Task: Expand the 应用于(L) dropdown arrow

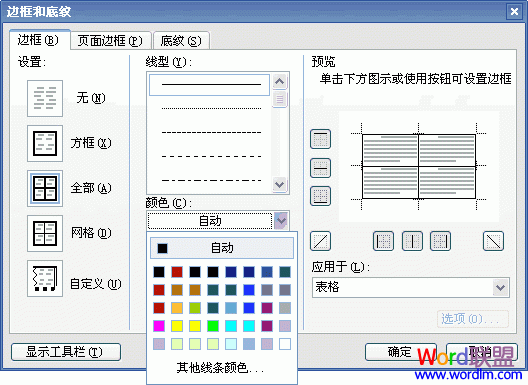Action: [500, 288]
